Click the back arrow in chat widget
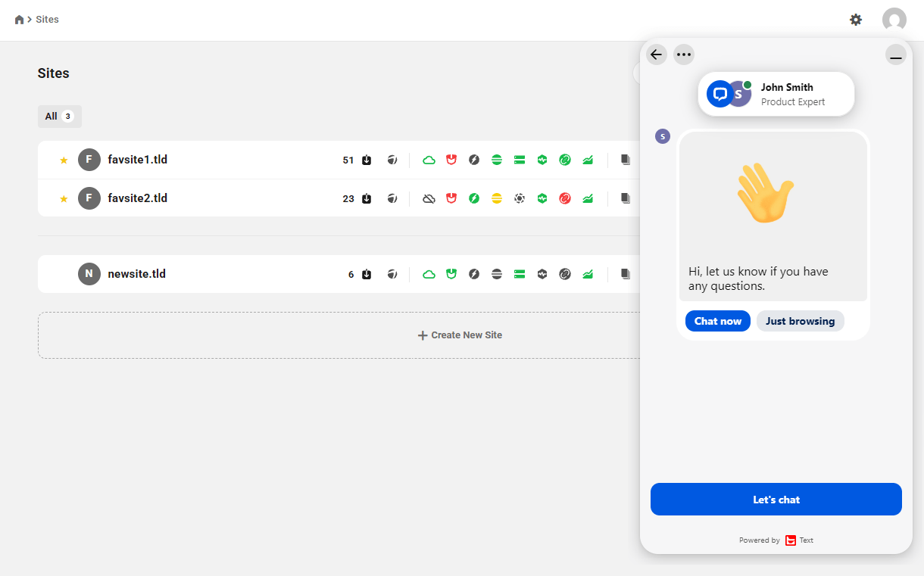This screenshot has height=576, width=924. [x=657, y=54]
